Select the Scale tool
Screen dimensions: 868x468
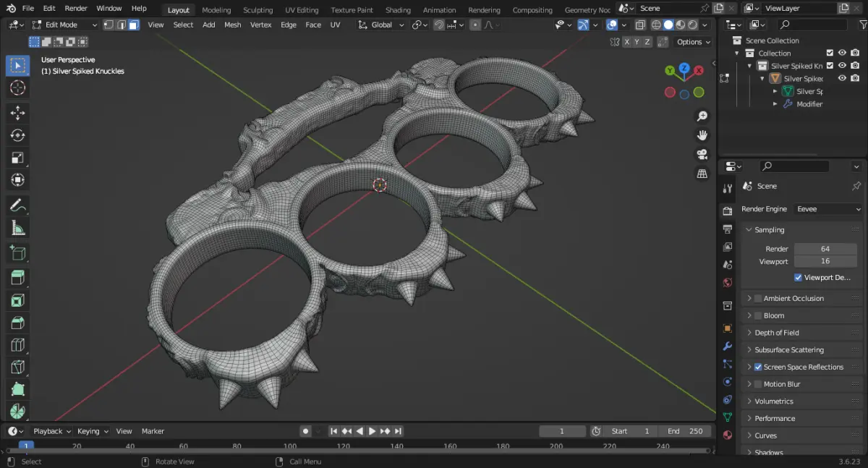18,158
